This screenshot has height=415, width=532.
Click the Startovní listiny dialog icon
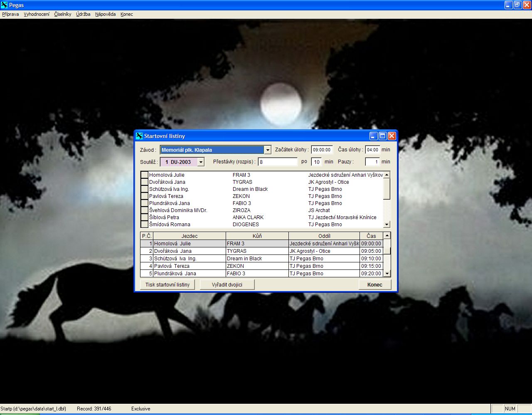pos(139,136)
